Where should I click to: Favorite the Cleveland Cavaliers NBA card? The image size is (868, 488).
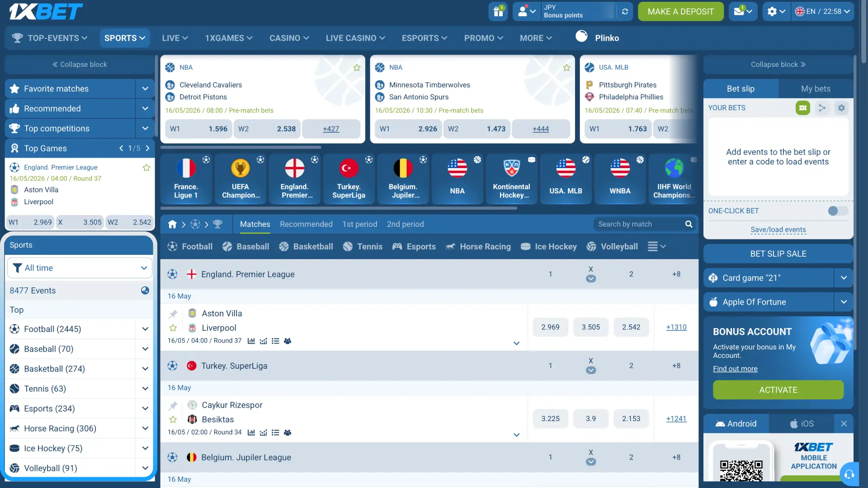point(357,68)
